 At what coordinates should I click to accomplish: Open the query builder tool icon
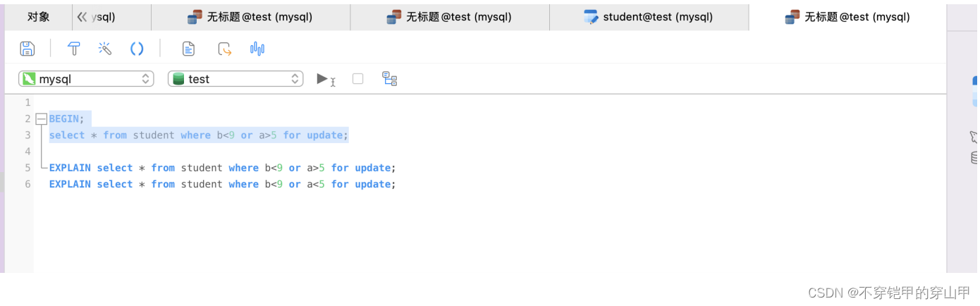coord(73,49)
